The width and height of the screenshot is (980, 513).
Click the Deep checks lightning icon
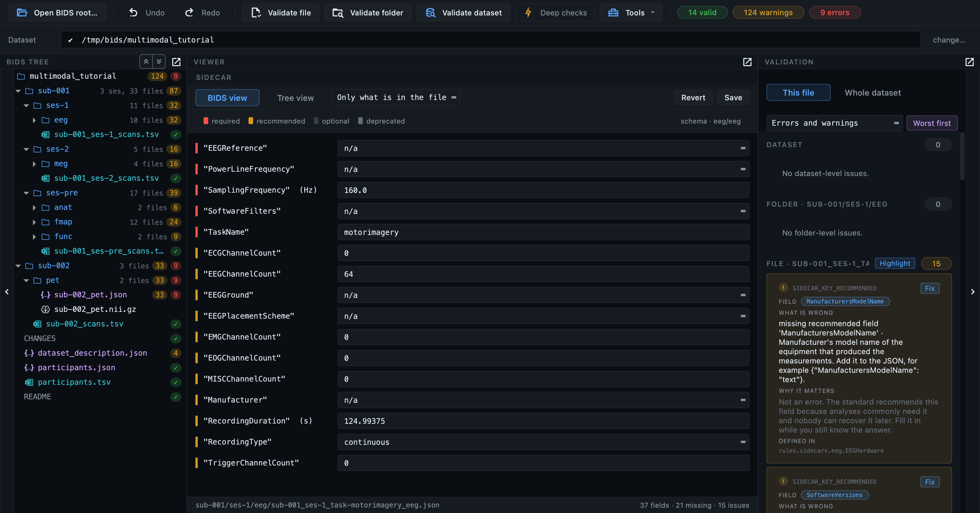pyautogui.click(x=528, y=13)
